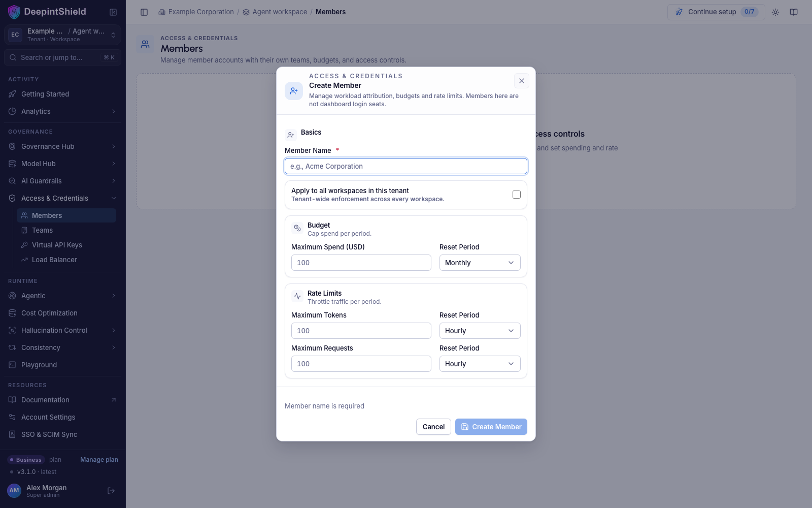Expand the Governance Hub section
The height and width of the screenshot is (508, 812).
[63, 146]
